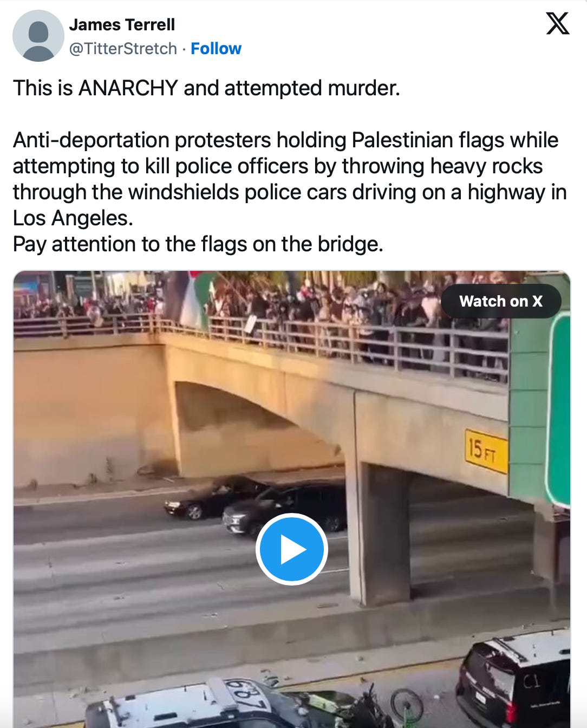Screen dimensions: 587x728
Task: Click the X logo in the tweet header
Action: [557, 23]
